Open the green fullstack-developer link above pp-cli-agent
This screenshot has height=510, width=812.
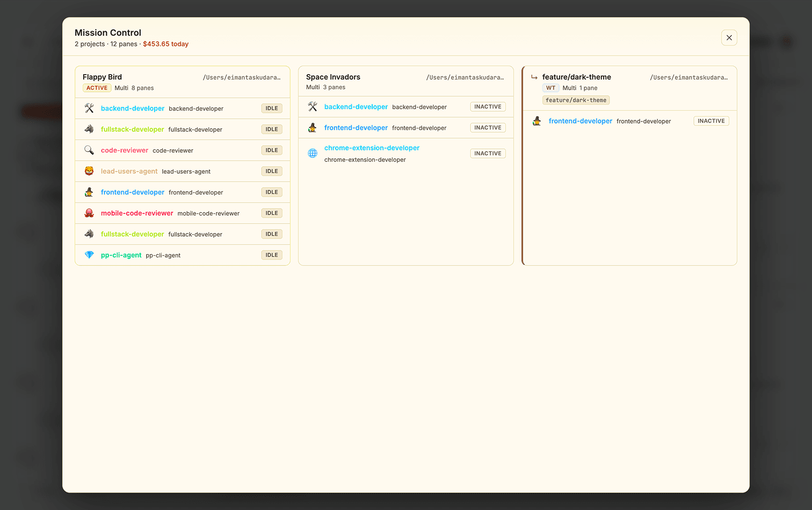(133, 234)
